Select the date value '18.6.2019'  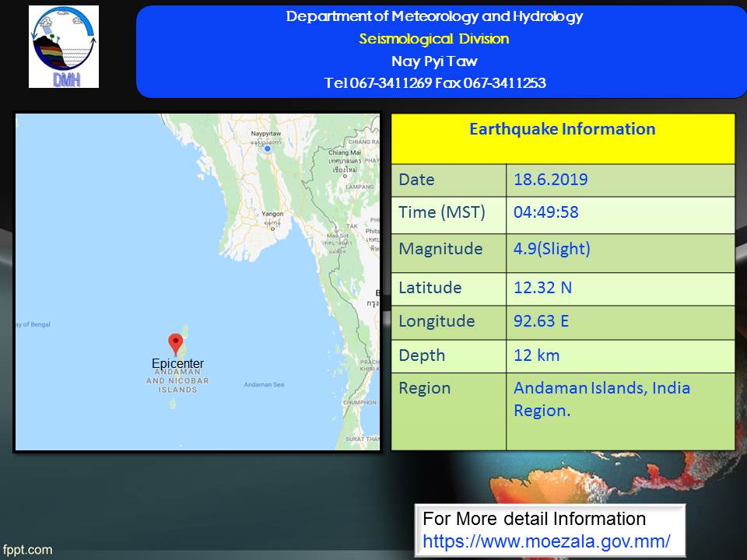[x=551, y=180]
